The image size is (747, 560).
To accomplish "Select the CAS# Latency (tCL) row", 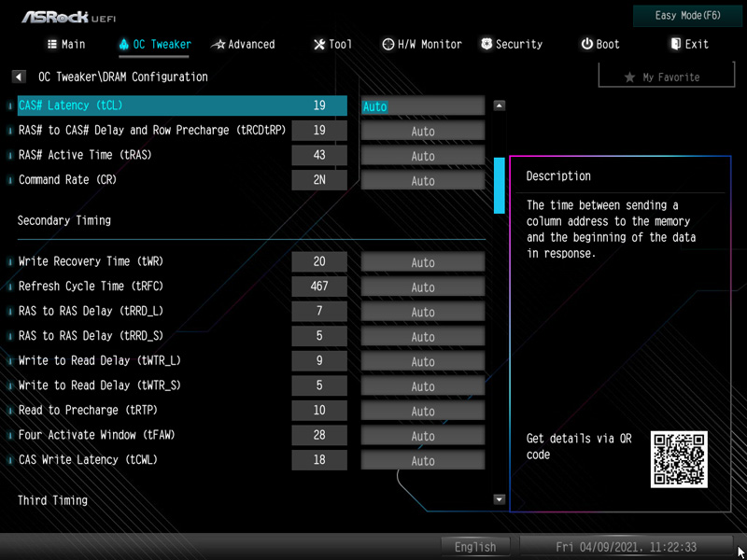I will 182,105.
